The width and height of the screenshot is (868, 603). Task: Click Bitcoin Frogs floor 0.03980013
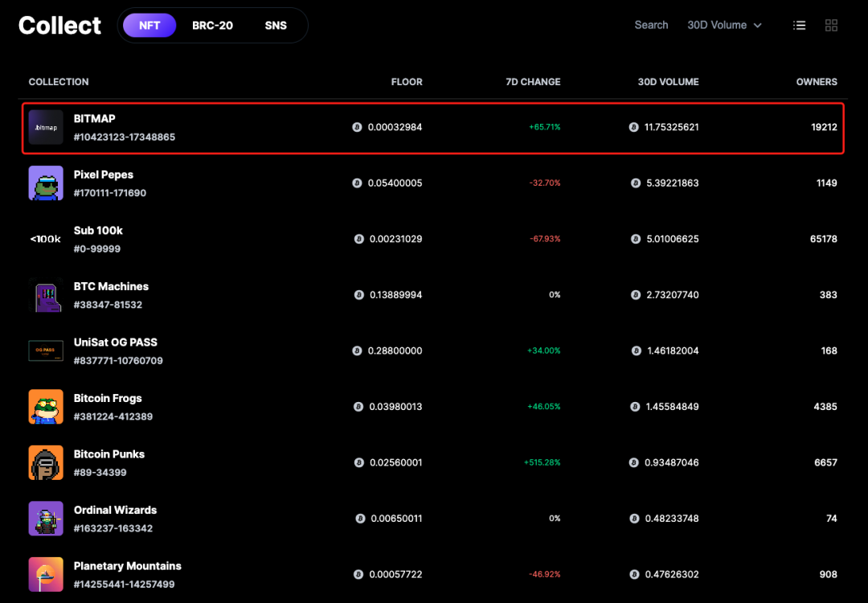pyautogui.click(x=395, y=407)
